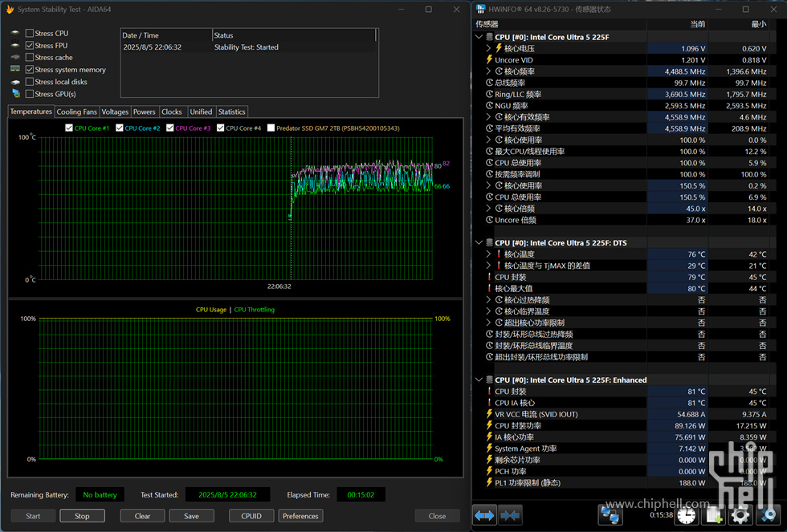
Task: Expand the 核心有效频率 row
Action: [488, 117]
